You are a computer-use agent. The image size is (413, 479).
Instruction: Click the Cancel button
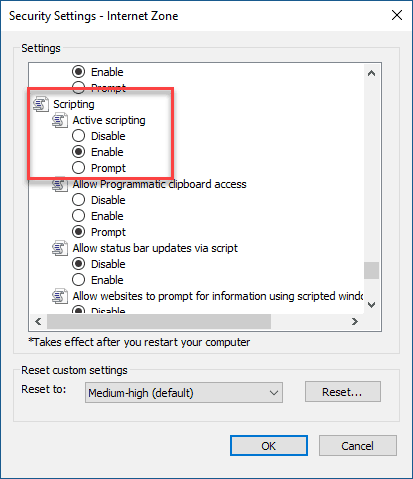point(358,446)
